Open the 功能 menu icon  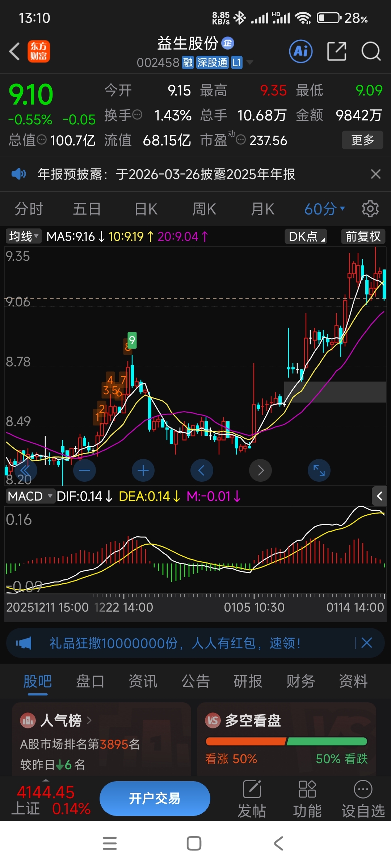(x=307, y=799)
